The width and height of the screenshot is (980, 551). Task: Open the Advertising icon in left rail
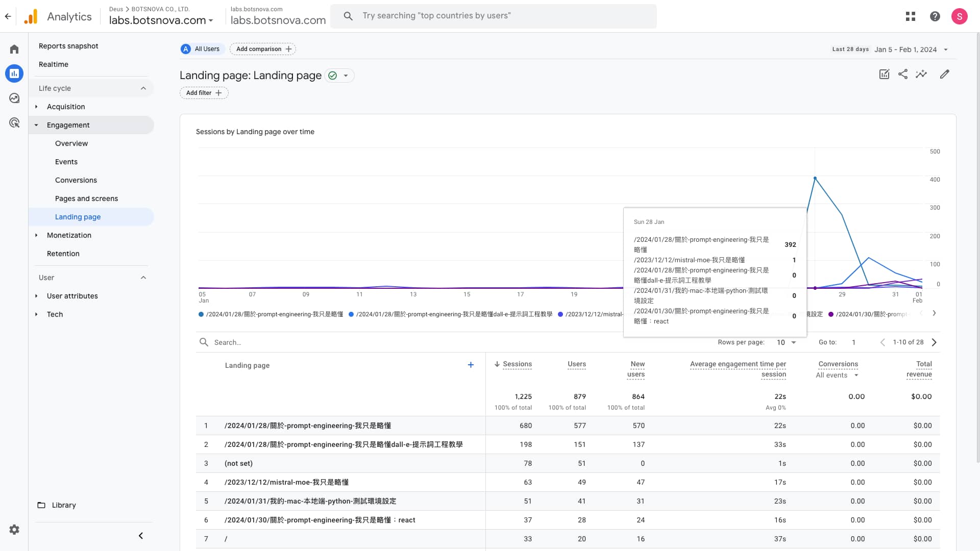14,122
